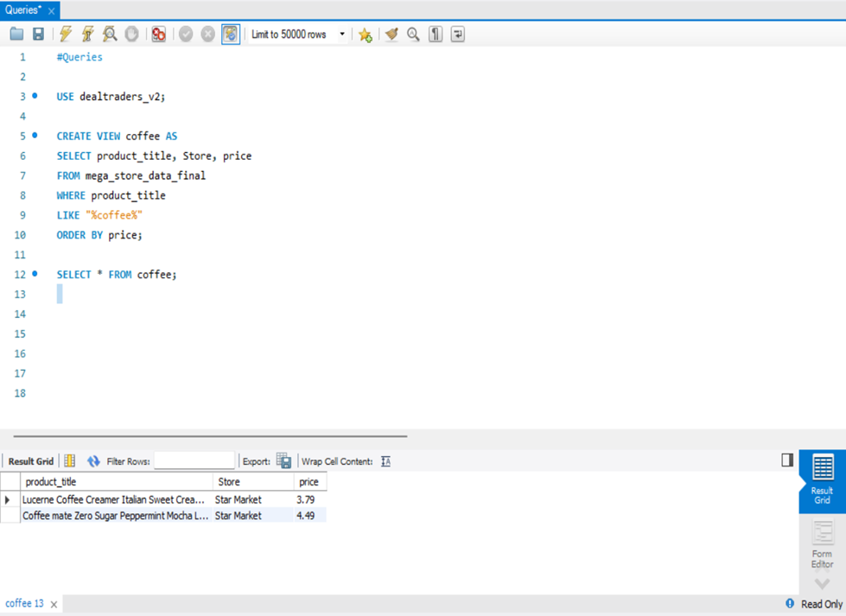Viewport: 846px width, 616px height.
Task: Click the Filter Rows input field
Action: tap(194, 460)
